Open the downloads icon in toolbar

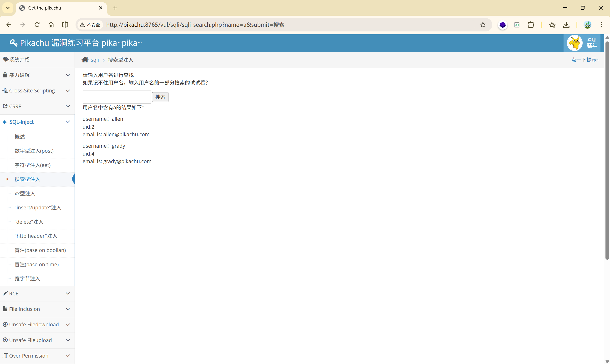click(566, 25)
